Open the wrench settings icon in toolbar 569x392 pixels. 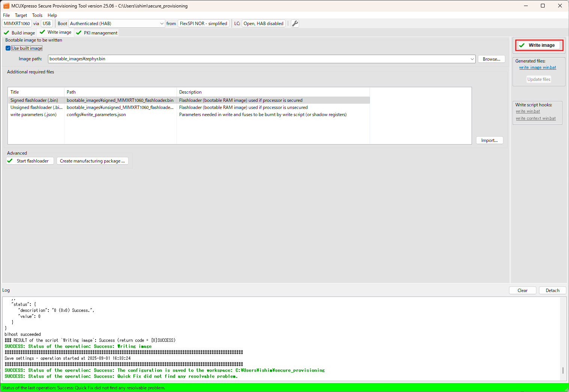[295, 24]
